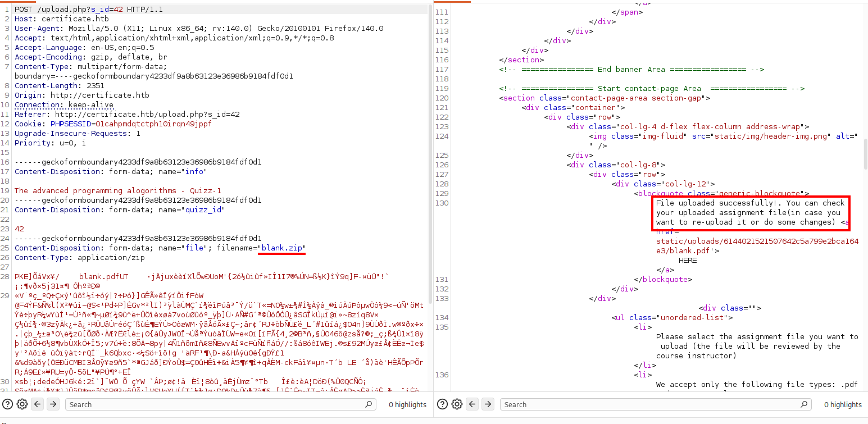Click 'We accept only the following file types' text
Viewport: 868px width, 424px height.
pyautogui.click(x=757, y=385)
